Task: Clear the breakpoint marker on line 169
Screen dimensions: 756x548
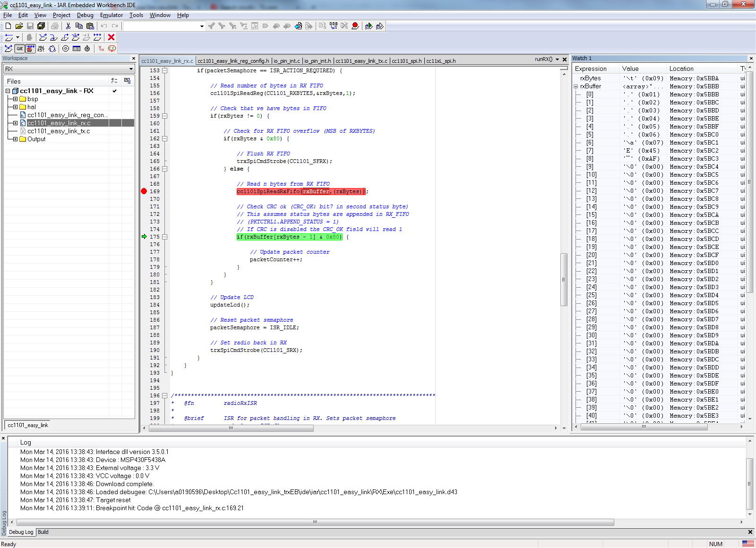Action: click(x=144, y=191)
